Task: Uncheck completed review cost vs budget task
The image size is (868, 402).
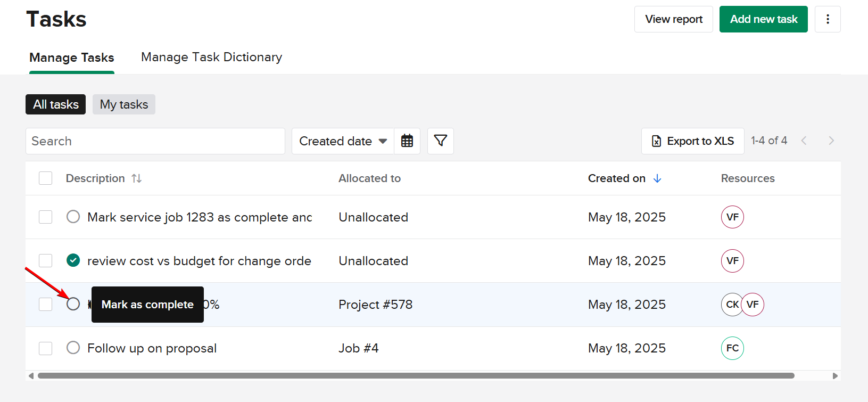Action: pyautogui.click(x=73, y=260)
